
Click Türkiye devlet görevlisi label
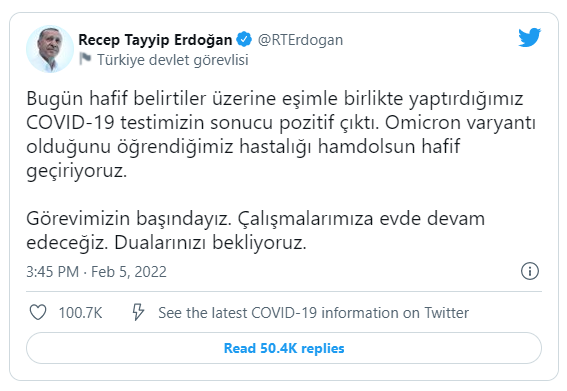[173, 60]
